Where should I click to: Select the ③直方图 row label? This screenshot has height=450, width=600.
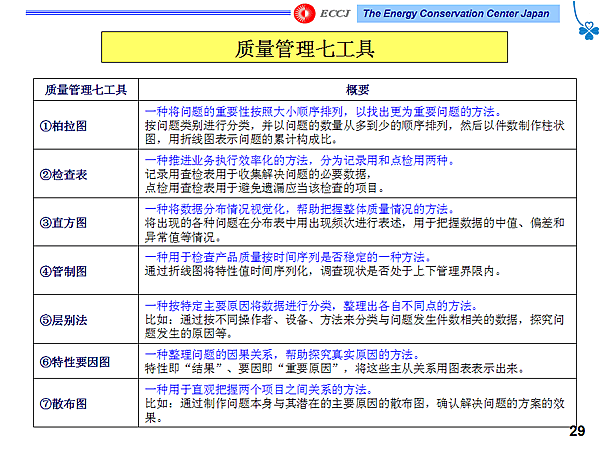click(x=63, y=221)
